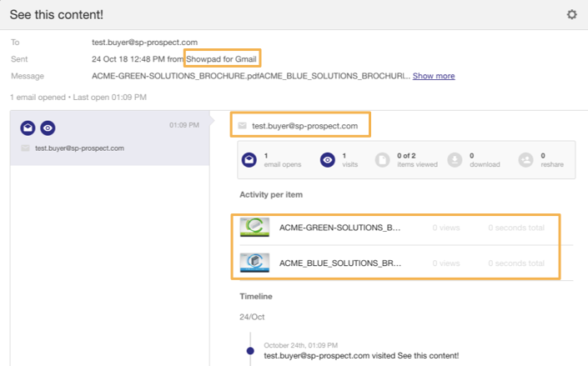
Task: Click the email opens stat icon
Action: tap(249, 160)
